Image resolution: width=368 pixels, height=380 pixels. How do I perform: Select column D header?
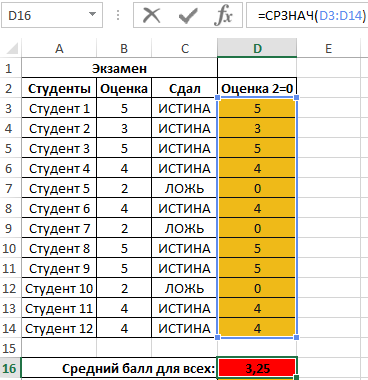(257, 48)
